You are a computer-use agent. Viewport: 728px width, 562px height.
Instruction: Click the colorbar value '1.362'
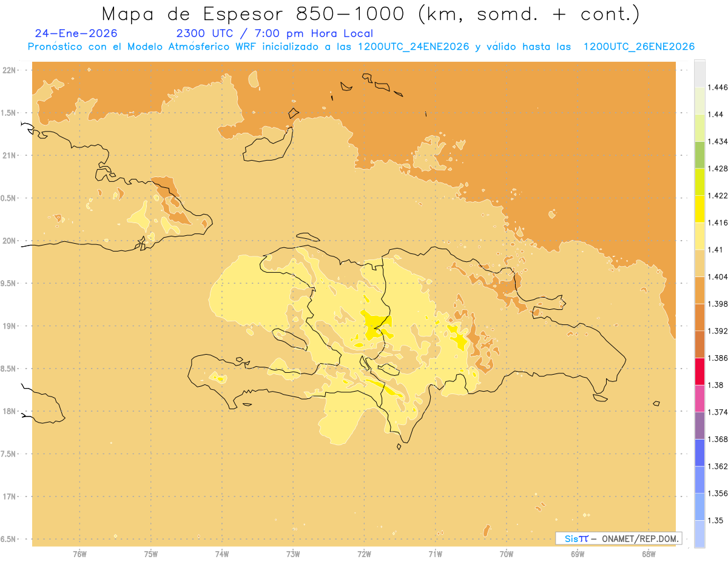(718, 466)
